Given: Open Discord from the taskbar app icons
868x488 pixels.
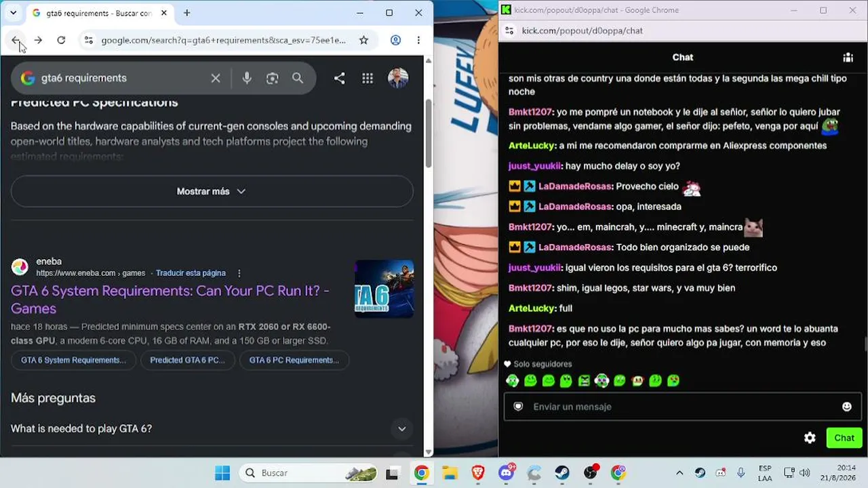Looking at the screenshot, I should click(506, 473).
